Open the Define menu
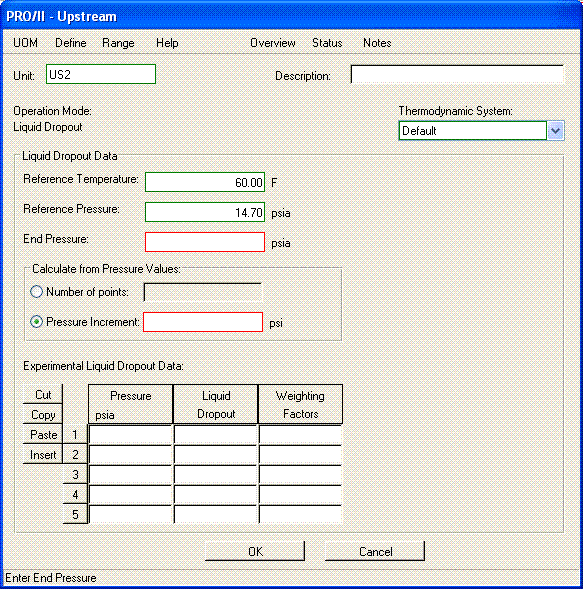Screen dimensions: 586x589 click(71, 43)
